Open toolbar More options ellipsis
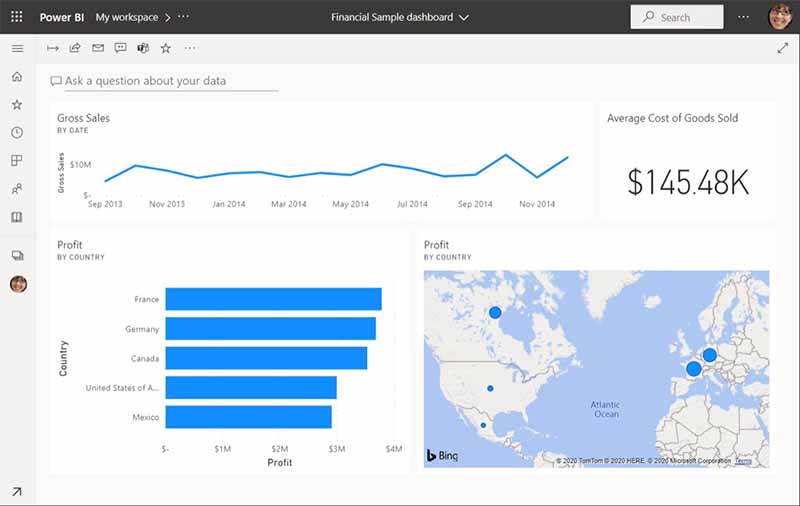 coord(190,48)
